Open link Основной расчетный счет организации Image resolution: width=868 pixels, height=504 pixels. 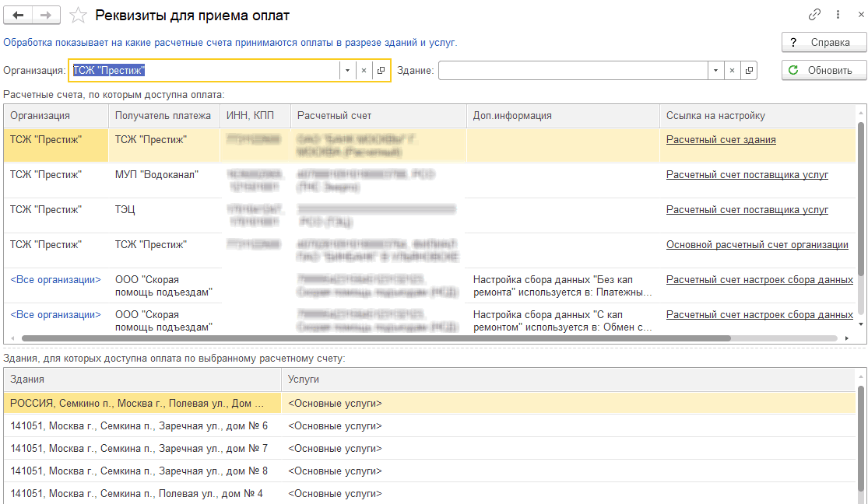757,245
